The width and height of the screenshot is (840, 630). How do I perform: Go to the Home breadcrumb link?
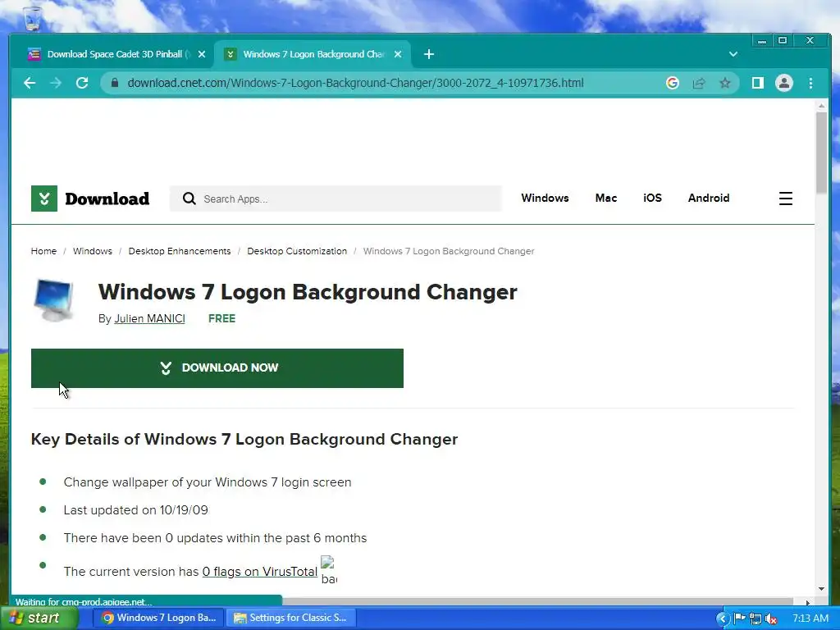pos(43,251)
